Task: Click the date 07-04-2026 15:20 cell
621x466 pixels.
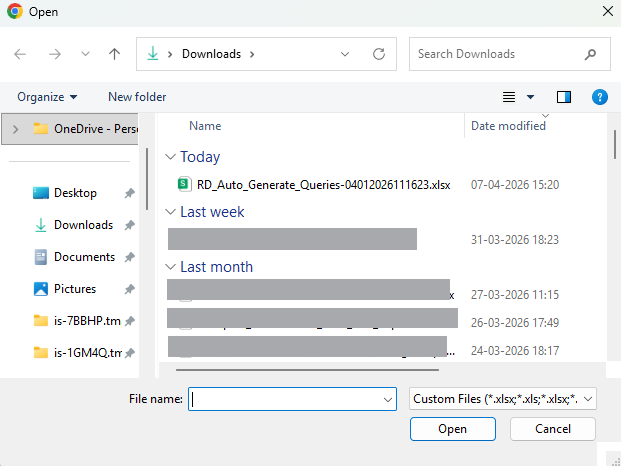Action: [515, 185]
